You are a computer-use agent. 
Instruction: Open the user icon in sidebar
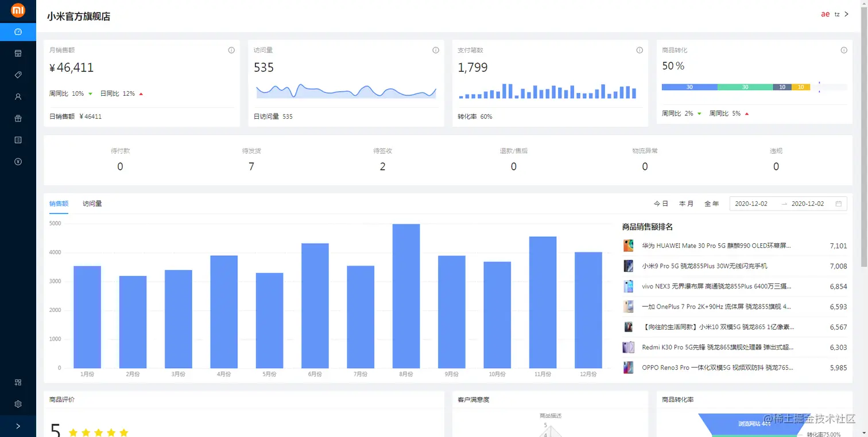coord(18,97)
